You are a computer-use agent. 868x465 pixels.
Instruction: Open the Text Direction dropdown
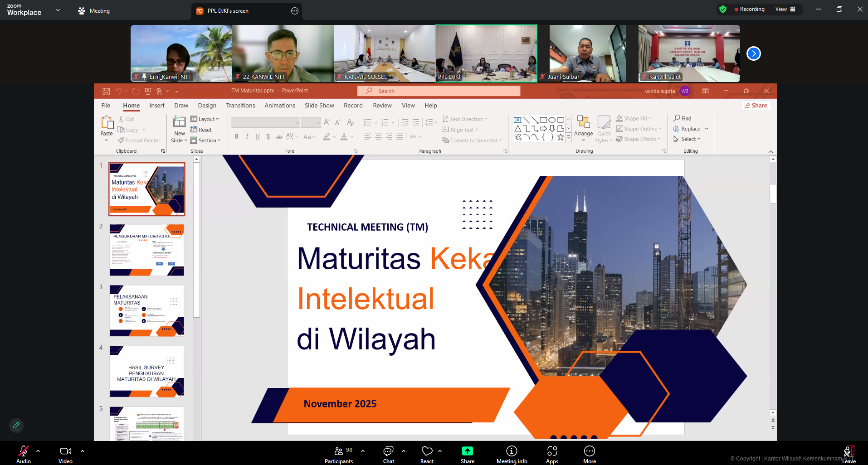[x=464, y=119]
